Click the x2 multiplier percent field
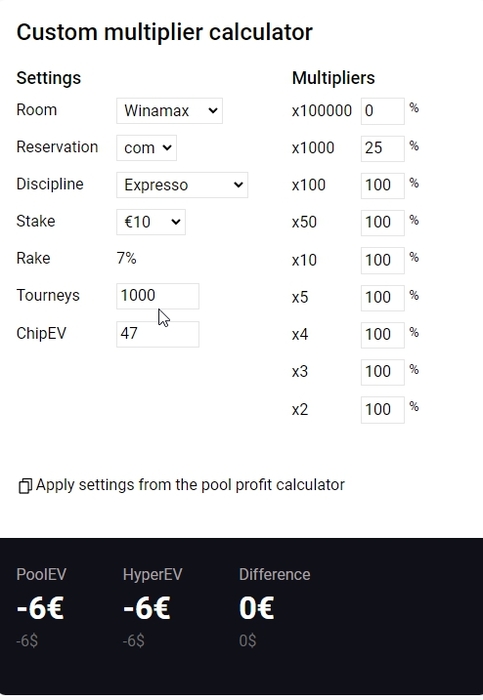483x700 pixels. pos(383,409)
